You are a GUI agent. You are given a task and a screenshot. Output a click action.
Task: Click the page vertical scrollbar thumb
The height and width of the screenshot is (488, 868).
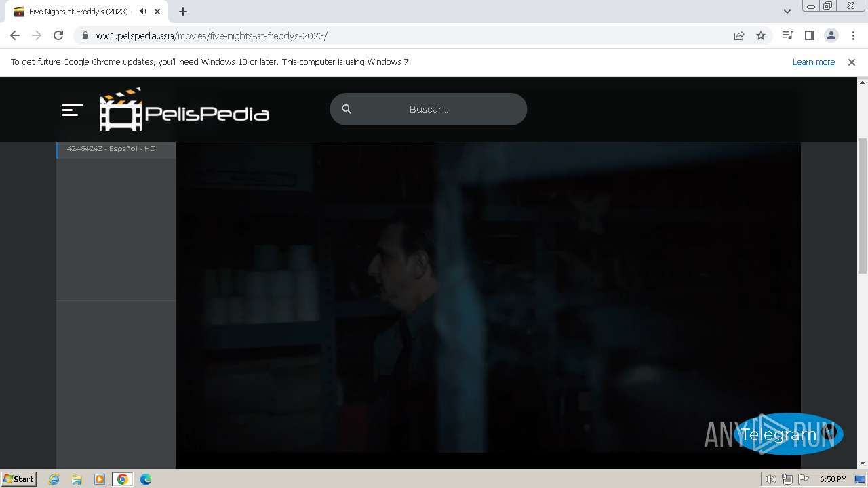(x=863, y=205)
